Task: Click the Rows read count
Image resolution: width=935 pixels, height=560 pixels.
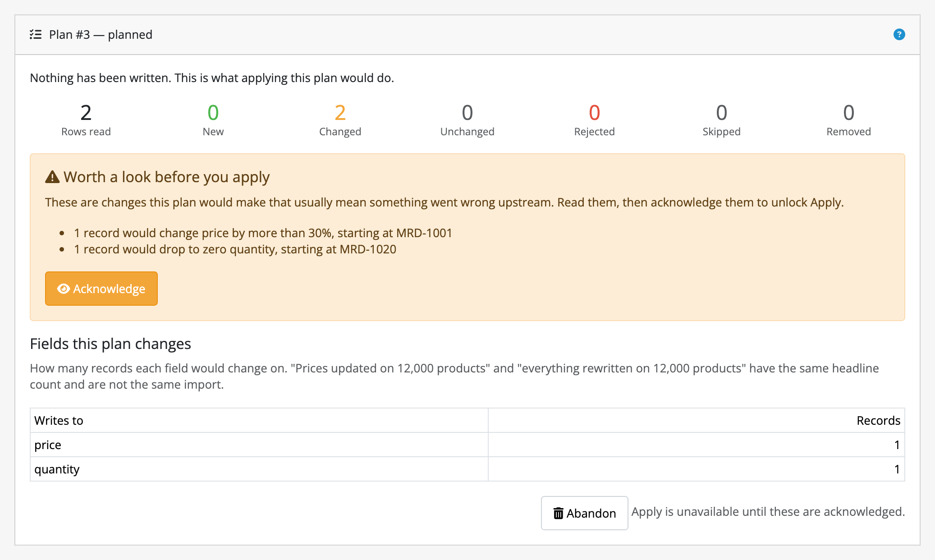Action: (86, 113)
